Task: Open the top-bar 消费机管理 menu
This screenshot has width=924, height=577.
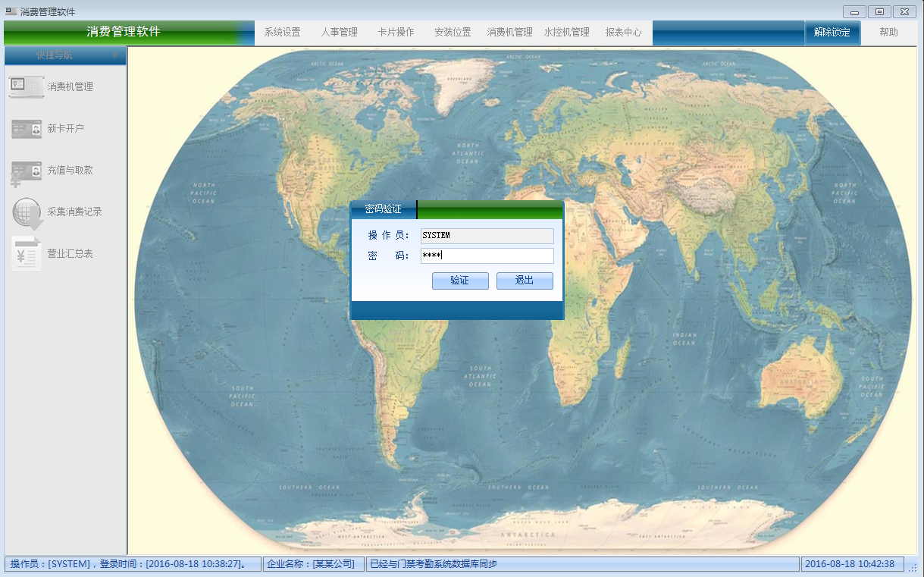Action: pyautogui.click(x=509, y=33)
